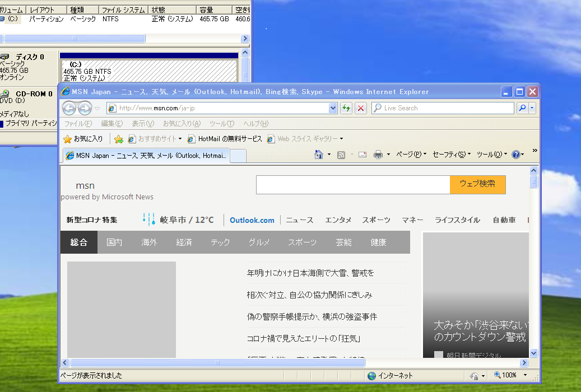This screenshot has height=392, width=581.
Task: Click the blue Help question mark icon
Action: (516, 155)
